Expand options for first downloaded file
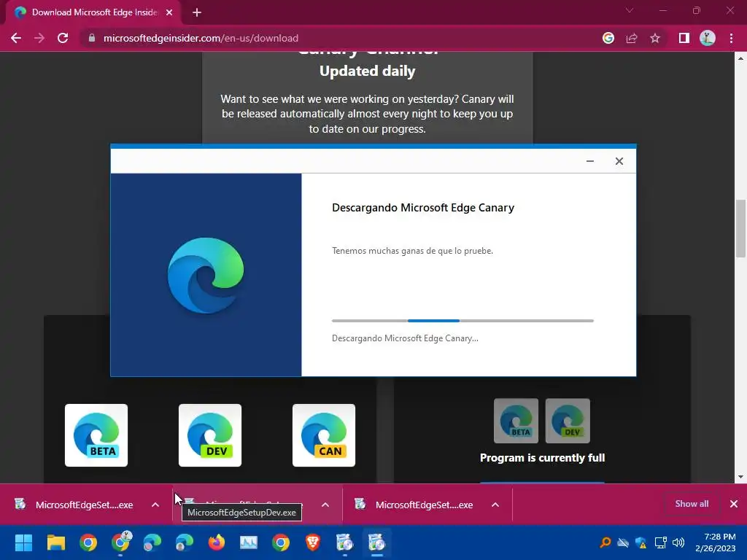This screenshot has height=560, width=747. pos(155,505)
